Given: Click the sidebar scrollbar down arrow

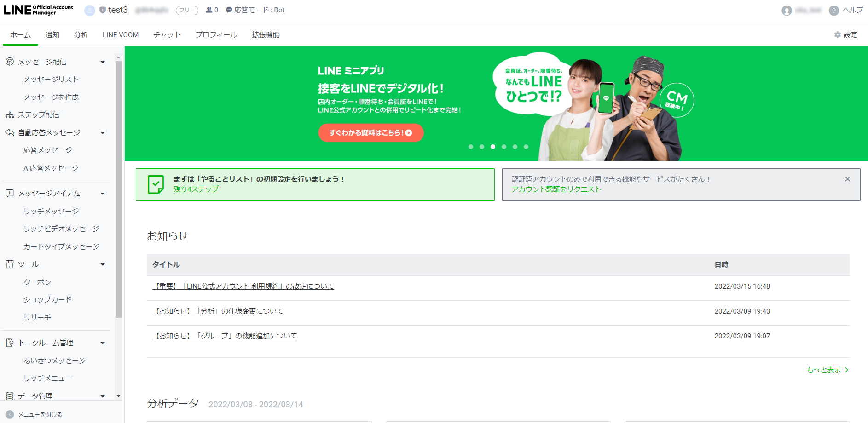Looking at the screenshot, I should 118,396.
